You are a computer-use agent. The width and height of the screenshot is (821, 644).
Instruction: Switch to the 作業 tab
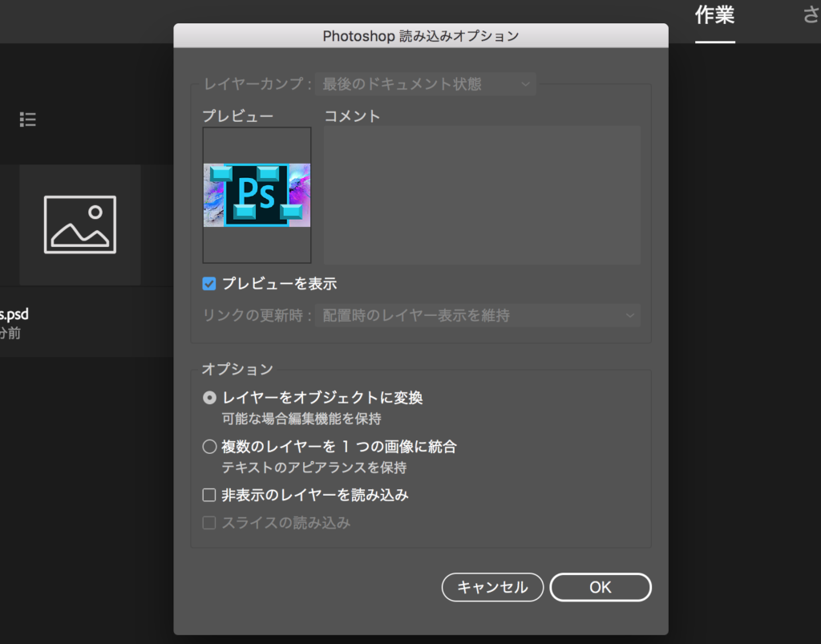pos(714,16)
